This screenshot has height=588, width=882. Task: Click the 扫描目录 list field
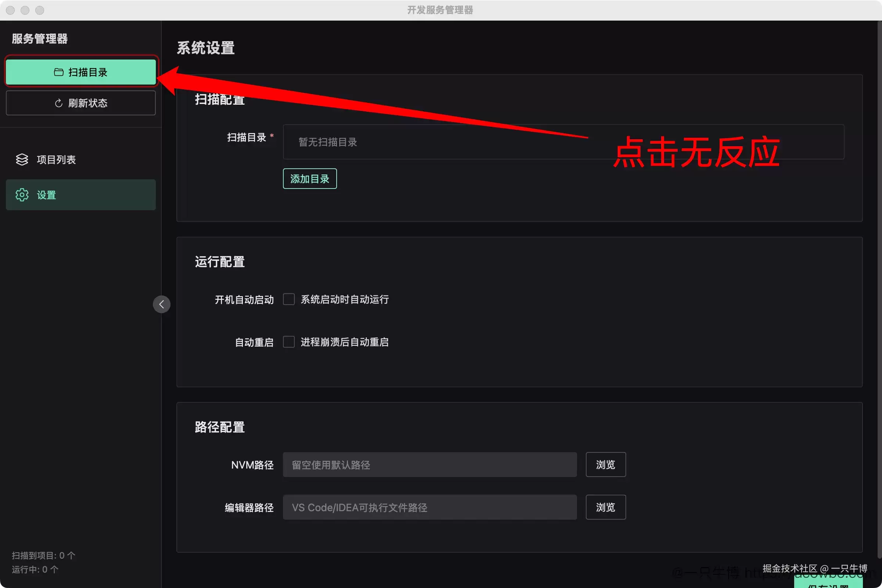pos(563,142)
